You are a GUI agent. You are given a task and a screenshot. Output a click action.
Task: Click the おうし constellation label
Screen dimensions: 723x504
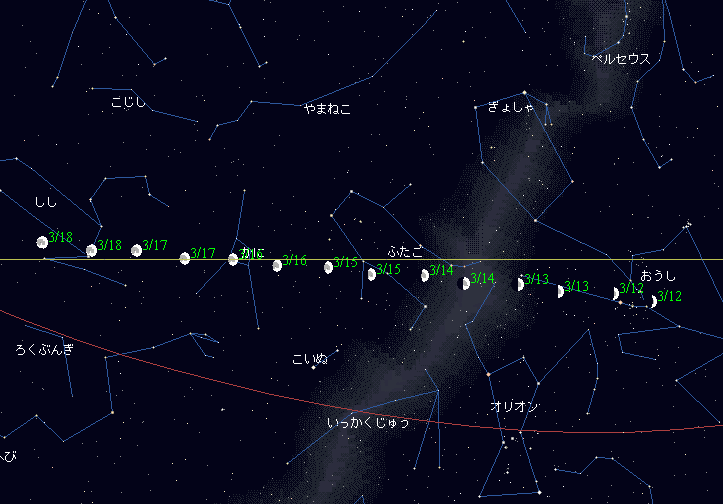pos(658,275)
